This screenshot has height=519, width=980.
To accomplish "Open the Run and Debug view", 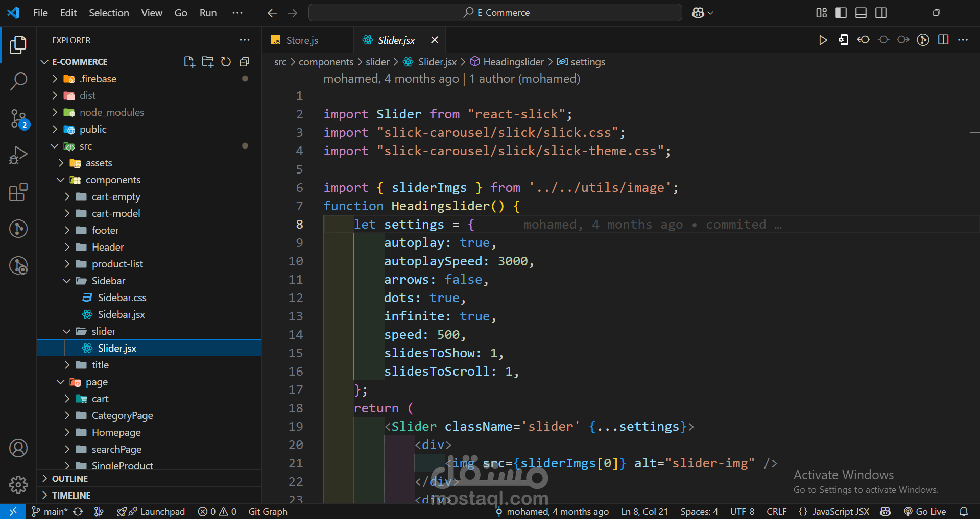I will pos(18,155).
